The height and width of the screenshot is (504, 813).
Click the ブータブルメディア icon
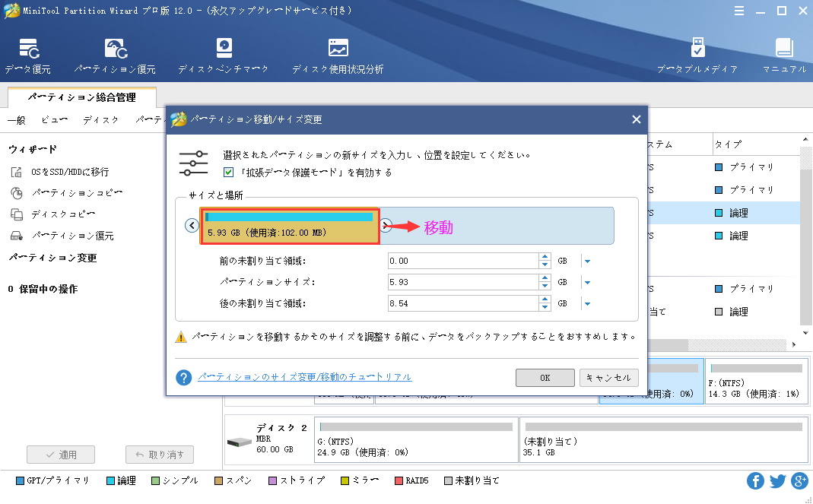tap(697, 49)
